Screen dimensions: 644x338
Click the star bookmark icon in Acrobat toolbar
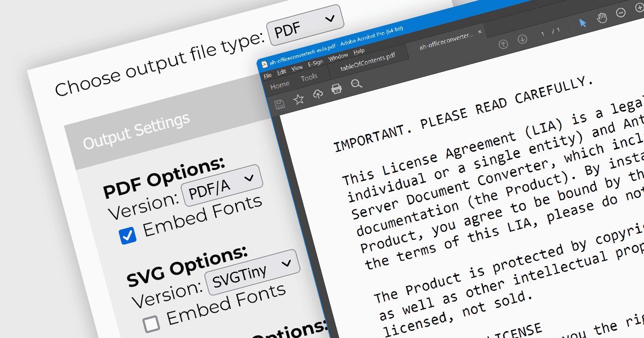pos(298,99)
